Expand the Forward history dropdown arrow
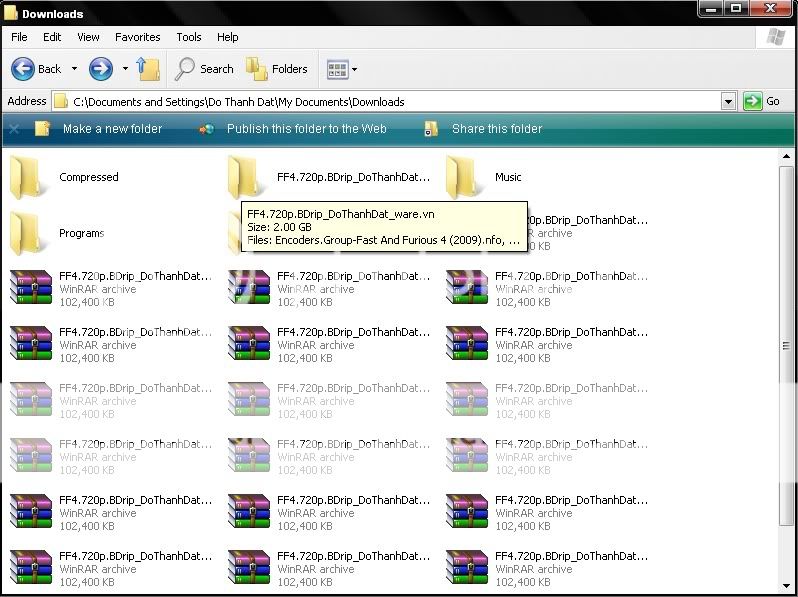 click(x=125, y=69)
